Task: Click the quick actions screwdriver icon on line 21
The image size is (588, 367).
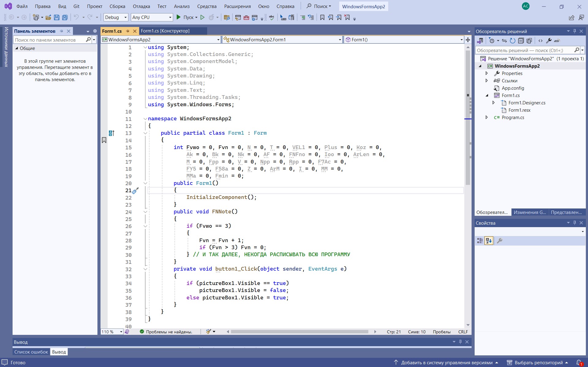Action: pos(135,191)
